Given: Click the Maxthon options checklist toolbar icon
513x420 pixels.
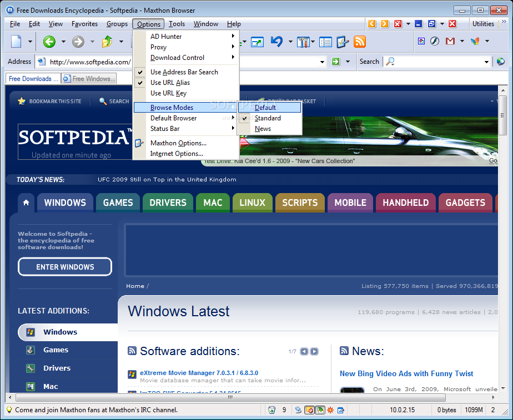Looking at the screenshot, I should click(x=342, y=42).
